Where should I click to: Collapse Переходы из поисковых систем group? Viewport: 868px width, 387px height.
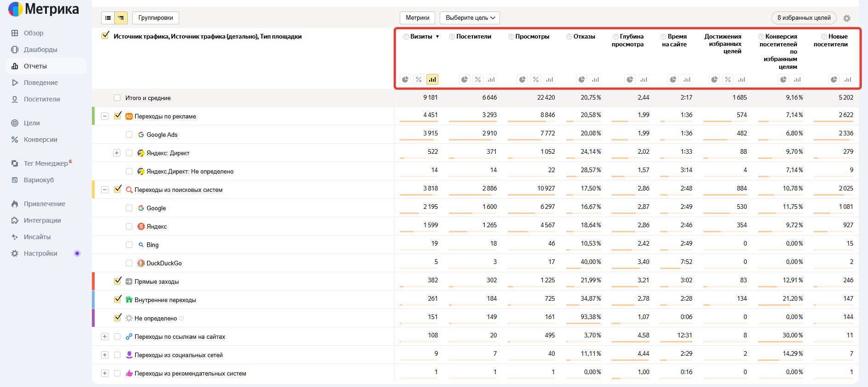pyautogui.click(x=105, y=190)
